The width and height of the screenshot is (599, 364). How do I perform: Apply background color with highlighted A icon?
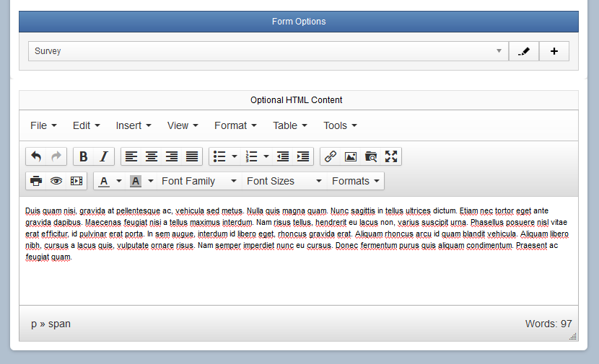point(136,181)
